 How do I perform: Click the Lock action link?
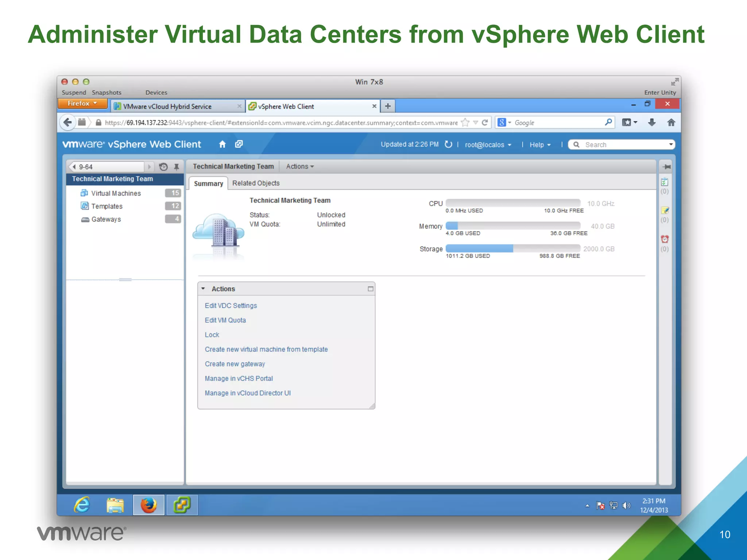pyautogui.click(x=212, y=335)
